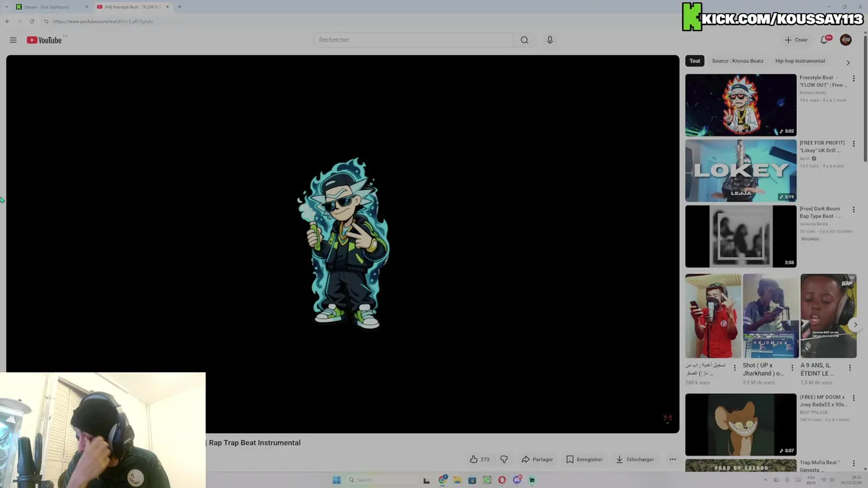
Task: Select the Source : Kronos Beatz chip
Action: [737, 61]
